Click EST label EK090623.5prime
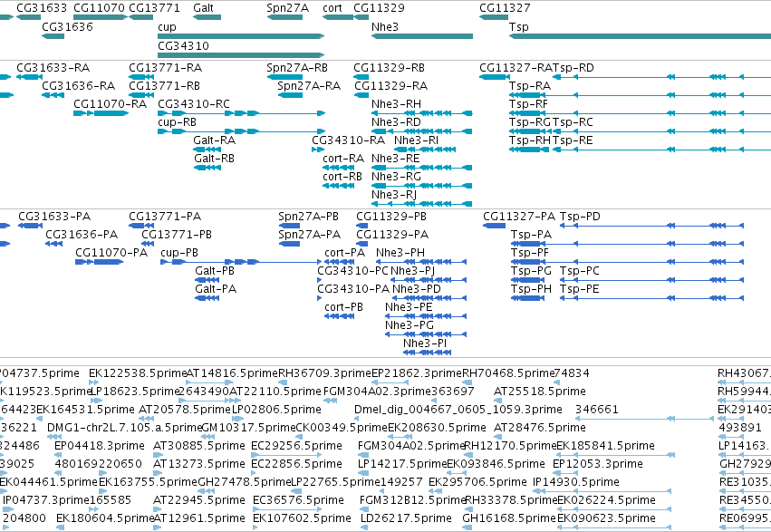This screenshot has width=771, height=532. tap(607, 518)
